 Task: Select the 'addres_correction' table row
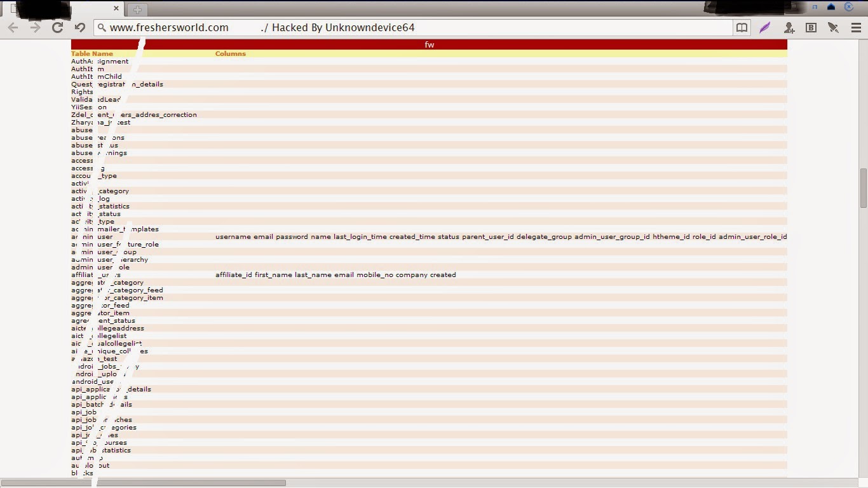point(429,115)
